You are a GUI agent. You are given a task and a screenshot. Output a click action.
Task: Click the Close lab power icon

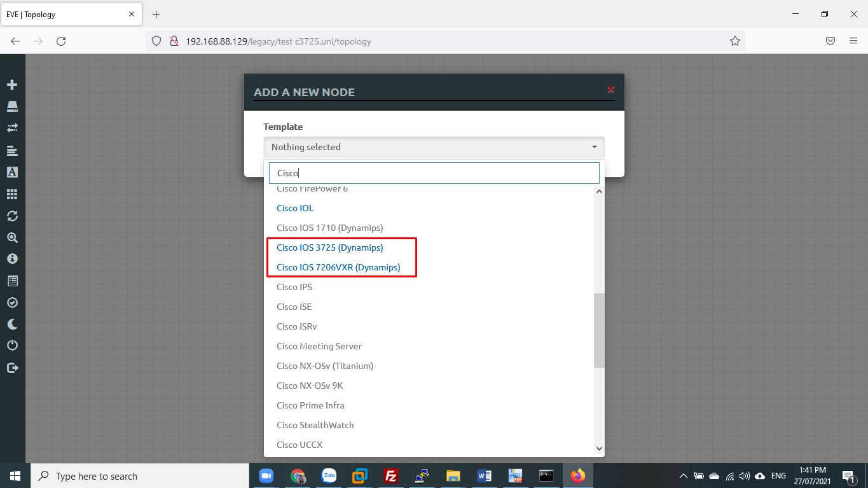point(12,345)
